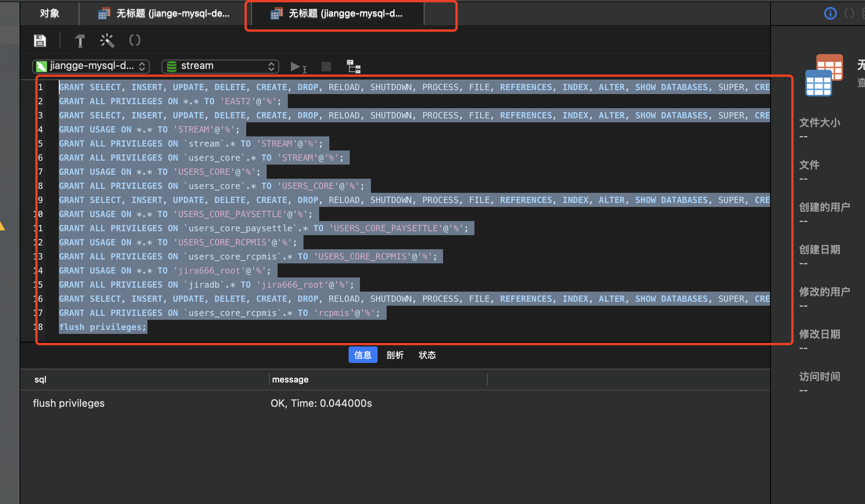The height and width of the screenshot is (504, 865).
Task: Click the Explain query tree icon
Action: click(353, 67)
